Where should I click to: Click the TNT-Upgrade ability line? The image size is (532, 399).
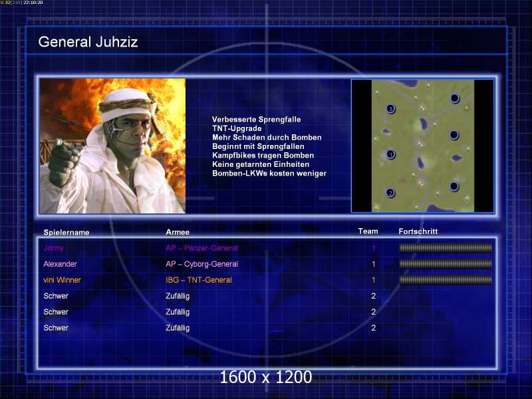pyautogui.click(x=237, y=128)
